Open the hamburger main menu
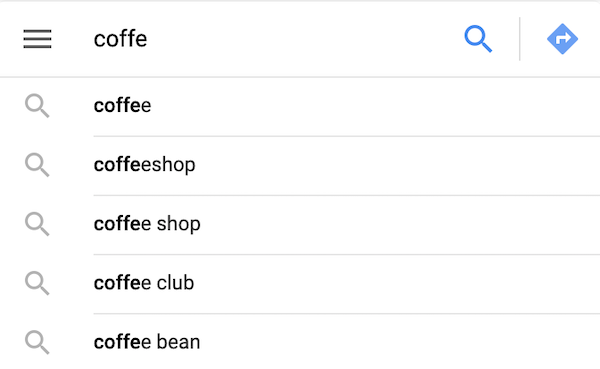Viewport: 600px width, 369px height. coord(37,39)
